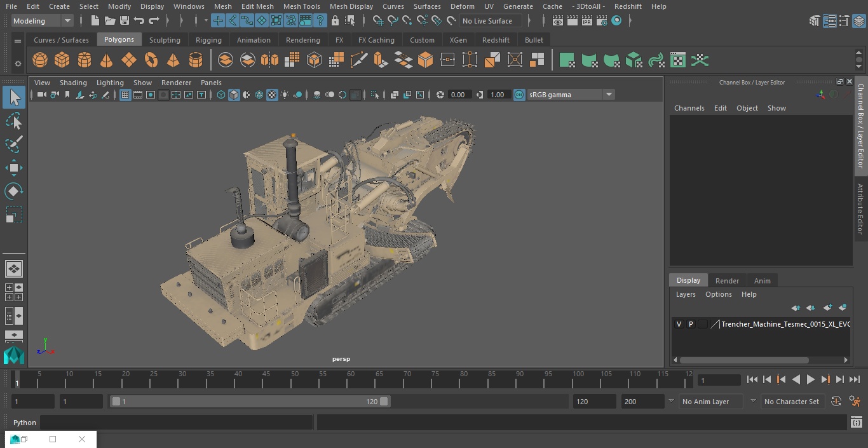Image resolution: width=868 pixels, height=448 pixels.
Task: Create a polygon cone from the shelf
Action: [x=107, y=60]
